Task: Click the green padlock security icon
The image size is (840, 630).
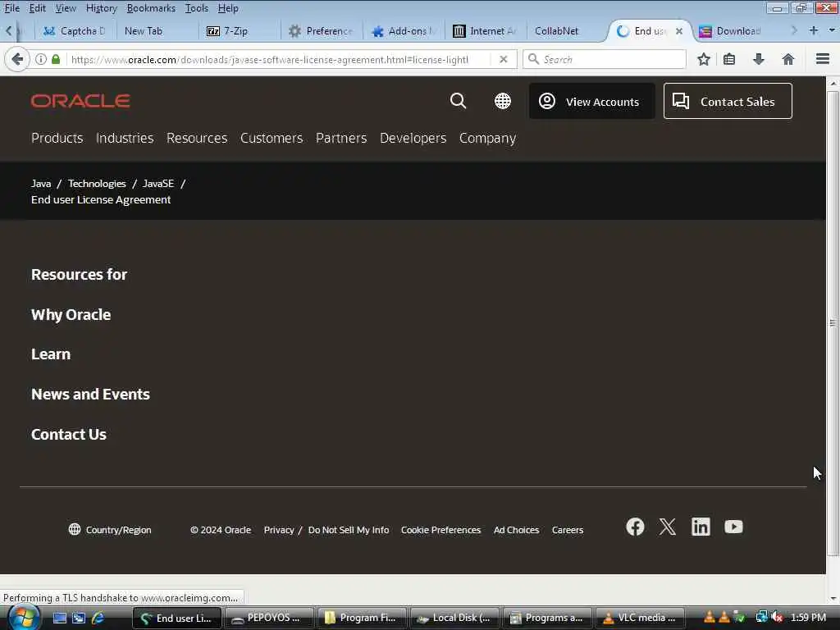Action: 56,59
